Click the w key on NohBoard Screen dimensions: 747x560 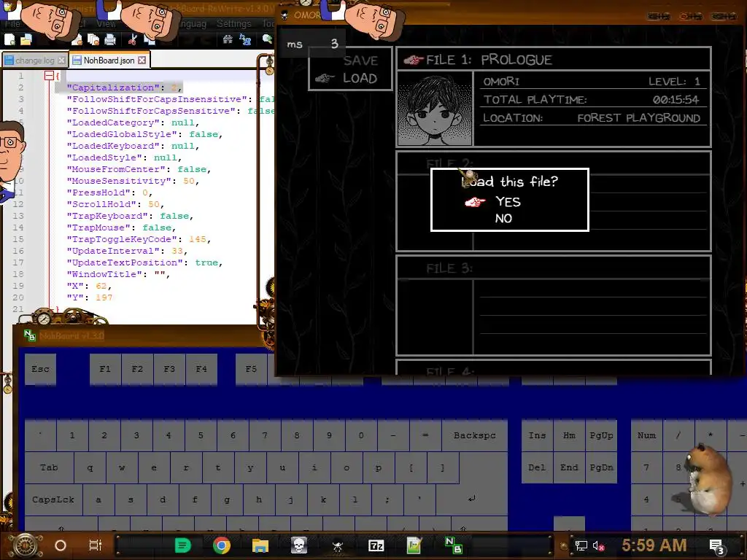pos(122,467)
